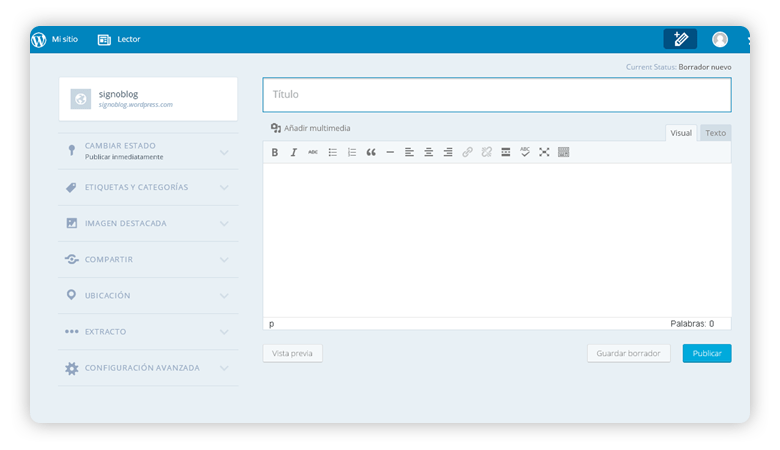The width and height of the screenshot is (780, 450).
Task: Click the Guardar borrador button
Action: tap(628, 353)
